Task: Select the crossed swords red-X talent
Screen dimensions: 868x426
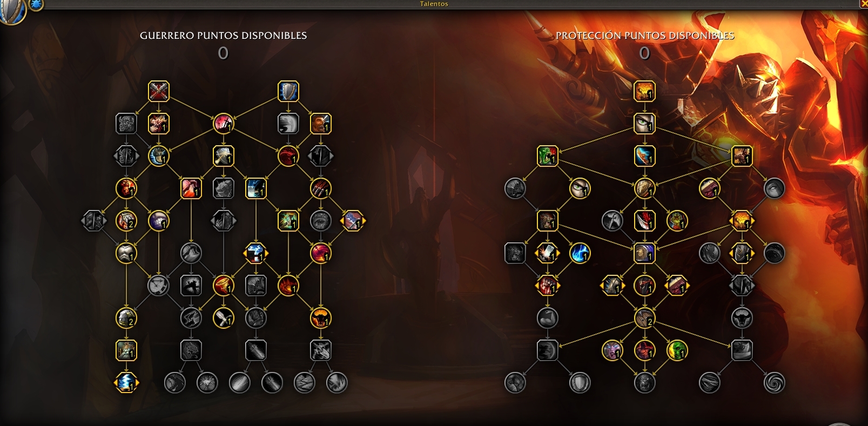Action: pos(159,91)
